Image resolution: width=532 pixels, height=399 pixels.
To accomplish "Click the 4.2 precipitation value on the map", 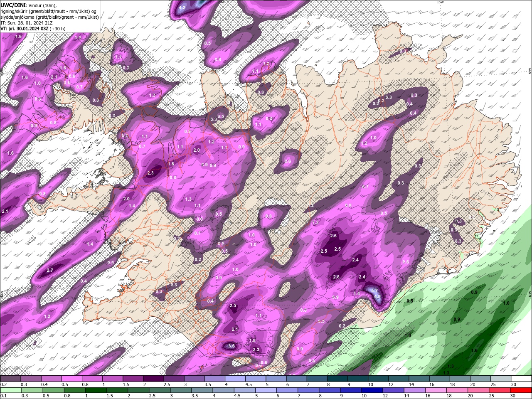I will [182, 7].
